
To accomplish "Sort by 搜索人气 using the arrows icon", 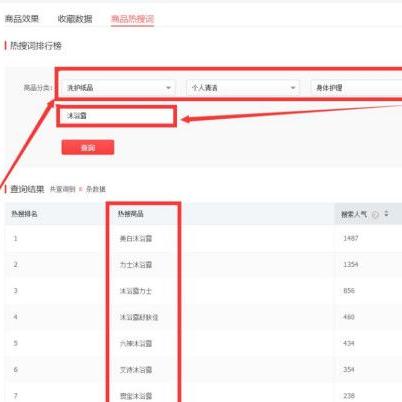I will (x=386, y=213).
